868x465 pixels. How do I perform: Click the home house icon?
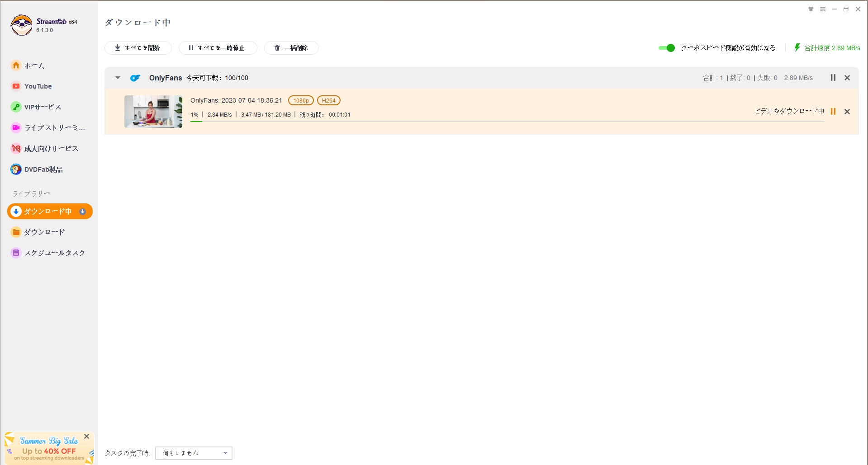[16, 66]
